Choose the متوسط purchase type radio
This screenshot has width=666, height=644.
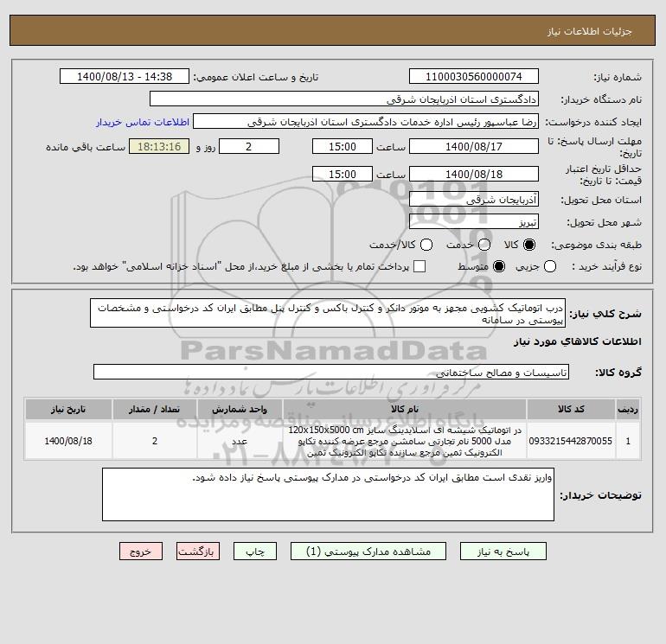pyautogui.click(x=499, y=266)
